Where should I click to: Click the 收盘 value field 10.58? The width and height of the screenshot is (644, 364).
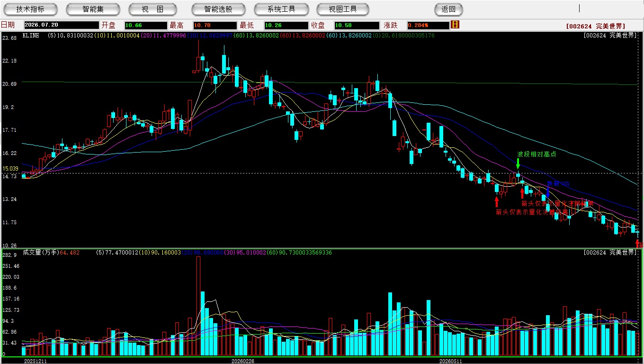tap(357, 25)
